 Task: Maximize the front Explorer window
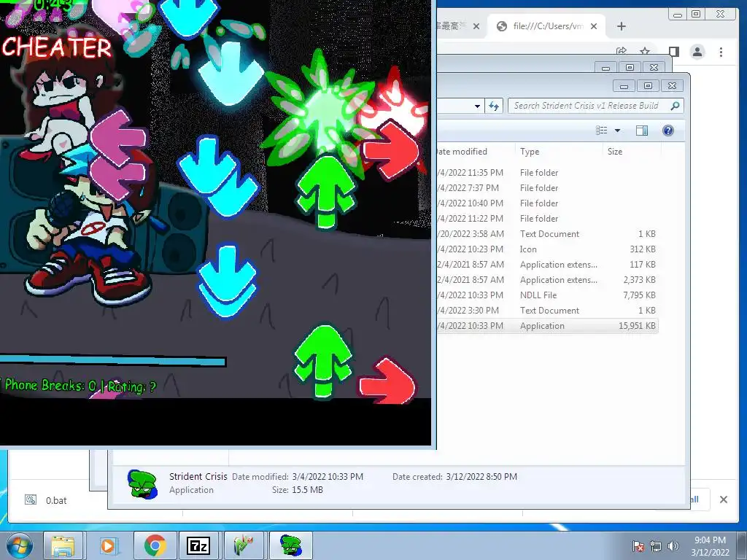click(x=648, y=86)
